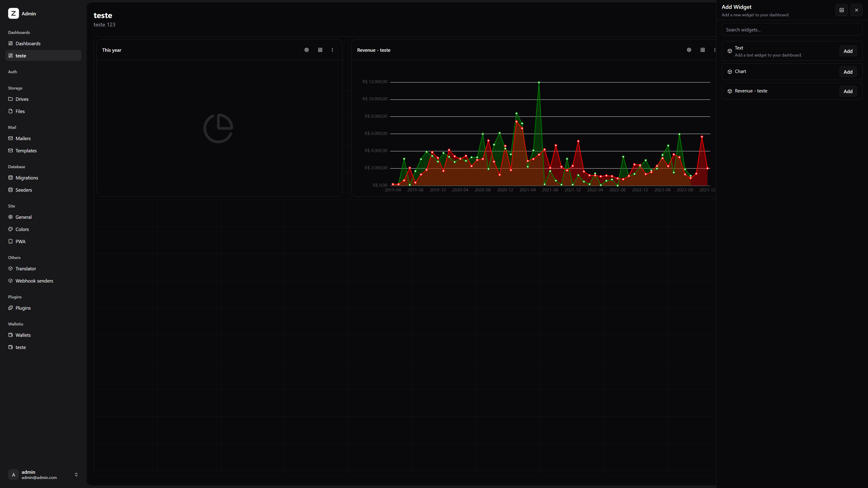Click the Translator cube icon

click(x=10, y=269)
